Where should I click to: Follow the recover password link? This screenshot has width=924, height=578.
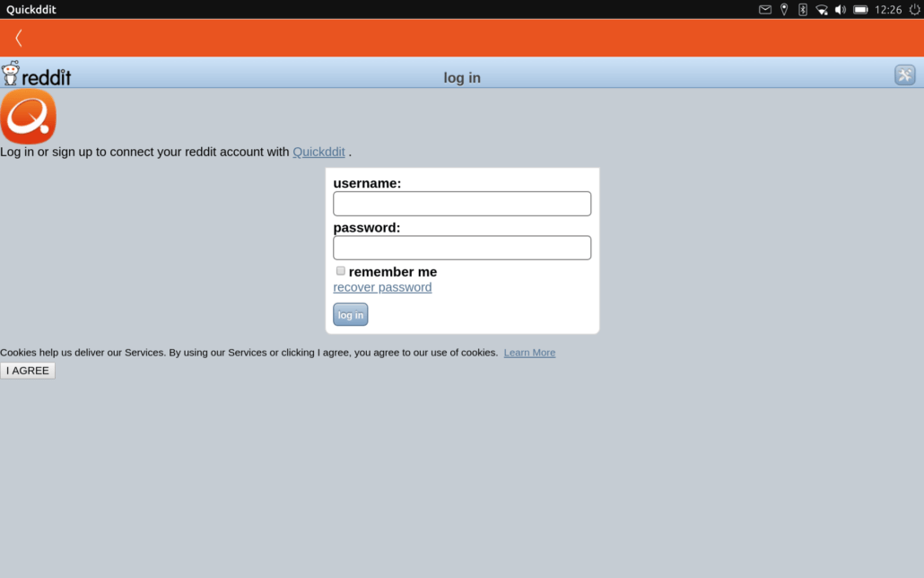click(382, 287)
